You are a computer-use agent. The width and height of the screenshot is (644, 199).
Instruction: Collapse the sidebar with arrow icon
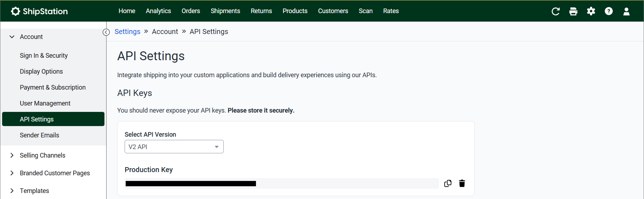point(106,32)
